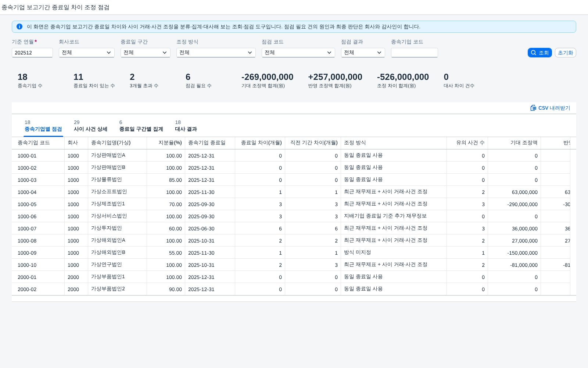588x368 pixels.
Task: Click the info icon in the notice banner
Action: pyautogui.click(x=19, y=26)
